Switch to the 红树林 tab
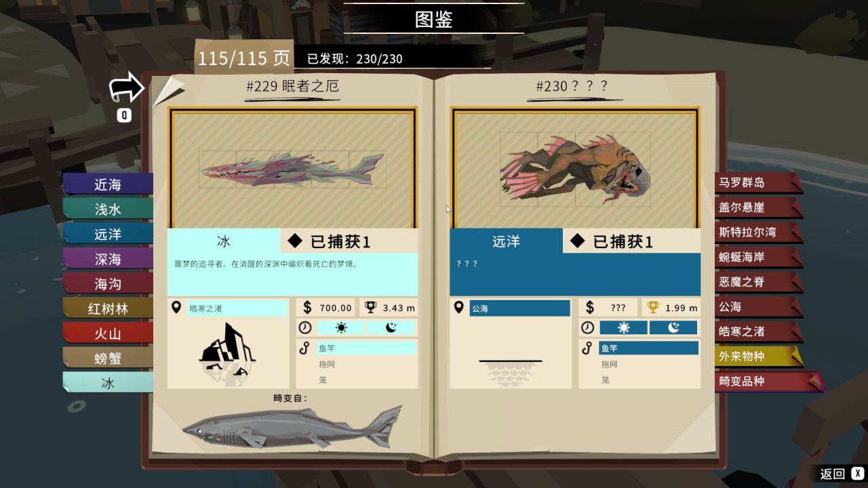This screenshot has height=488, width=868. coord(108,309)
